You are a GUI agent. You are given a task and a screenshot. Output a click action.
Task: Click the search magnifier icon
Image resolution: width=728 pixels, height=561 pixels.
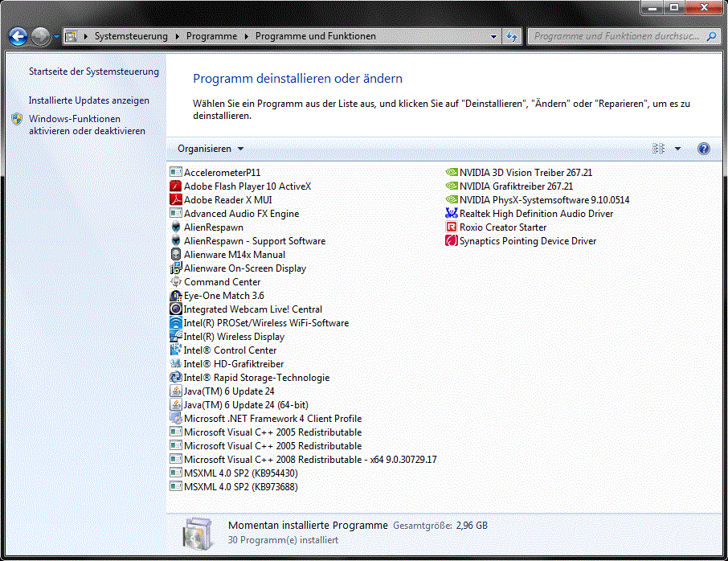point(711,36)
